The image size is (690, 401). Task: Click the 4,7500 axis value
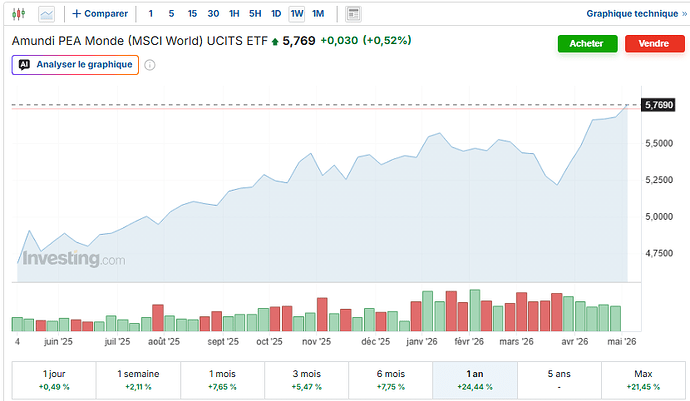point(659,253)
